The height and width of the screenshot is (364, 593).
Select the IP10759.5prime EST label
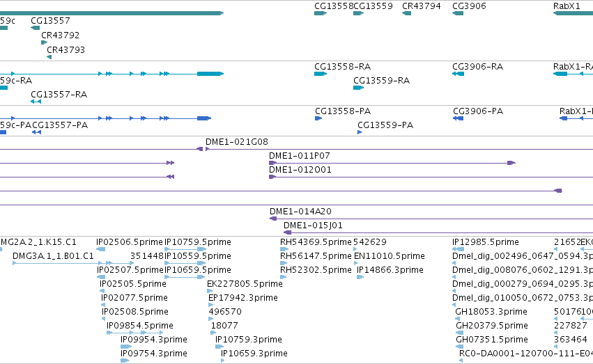coord(198,242)
